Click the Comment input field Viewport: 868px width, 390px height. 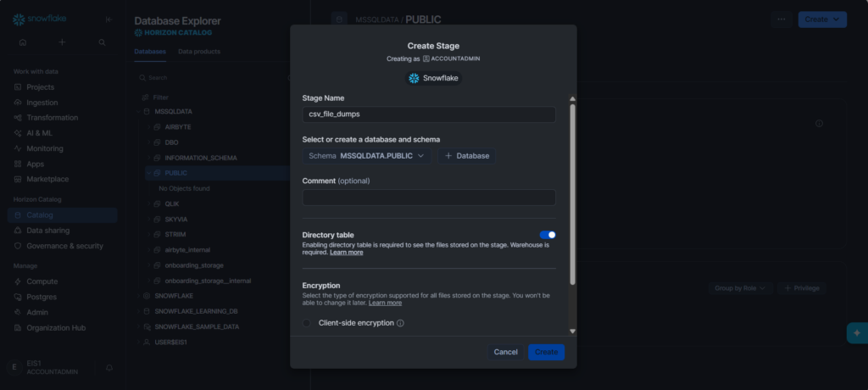coord(429,198)
